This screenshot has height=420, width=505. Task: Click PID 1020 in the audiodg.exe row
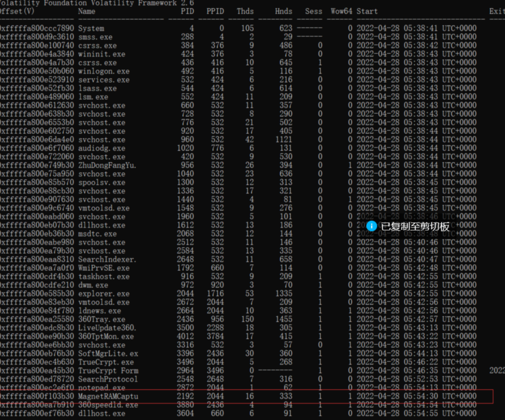(x=185, y=148)
